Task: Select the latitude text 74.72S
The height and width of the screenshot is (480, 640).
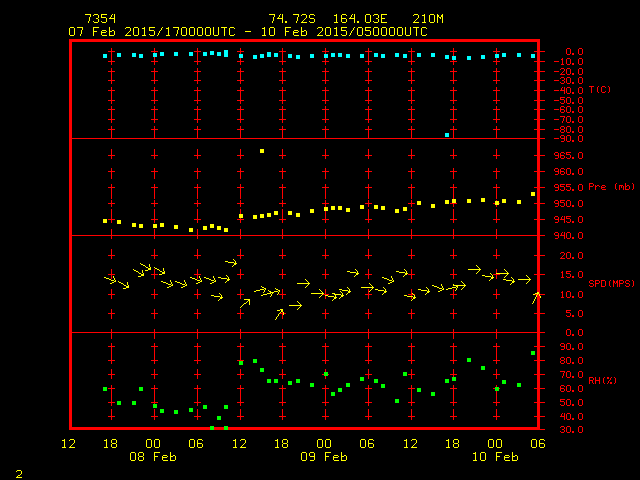Action: tap(292, 19)
